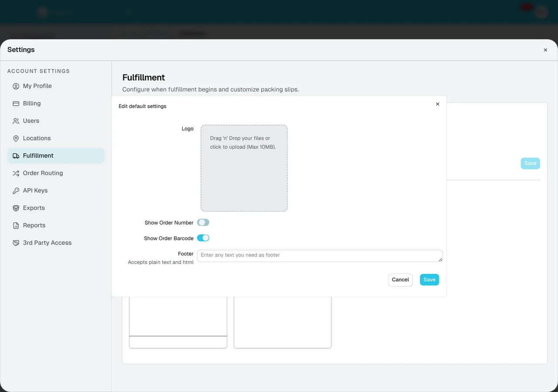Focus the Footer text field

tap(320, 256)
